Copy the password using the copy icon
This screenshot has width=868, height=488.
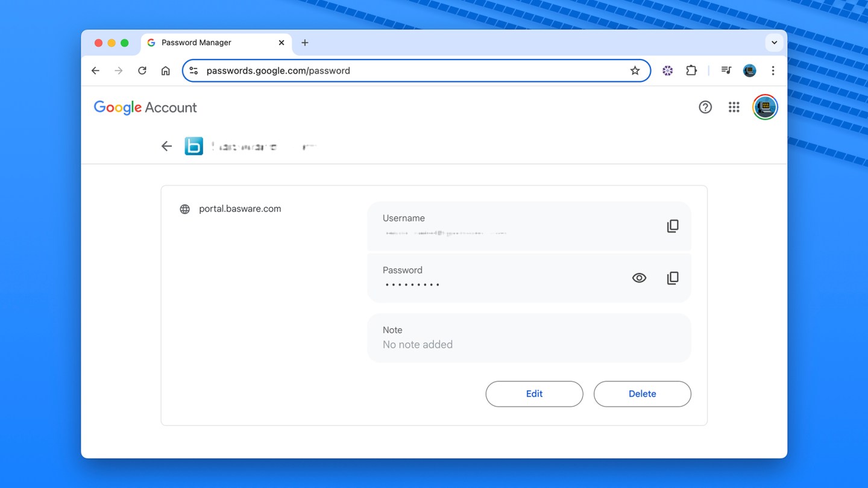673,278
